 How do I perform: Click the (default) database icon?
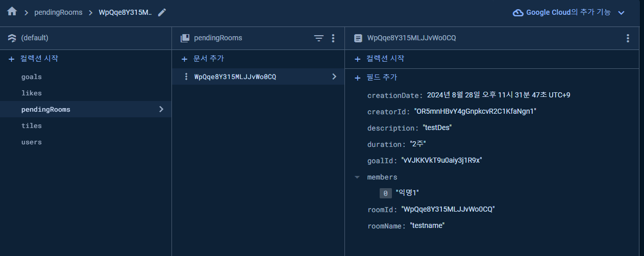pos(12,38)
